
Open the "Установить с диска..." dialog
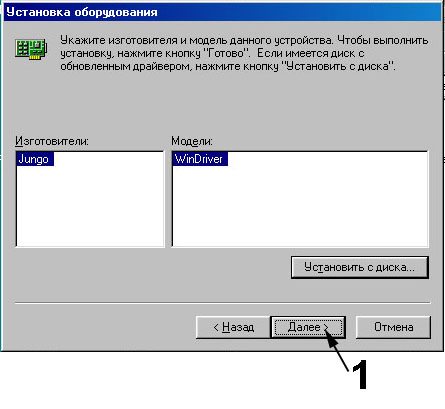[x=360, y=267]
